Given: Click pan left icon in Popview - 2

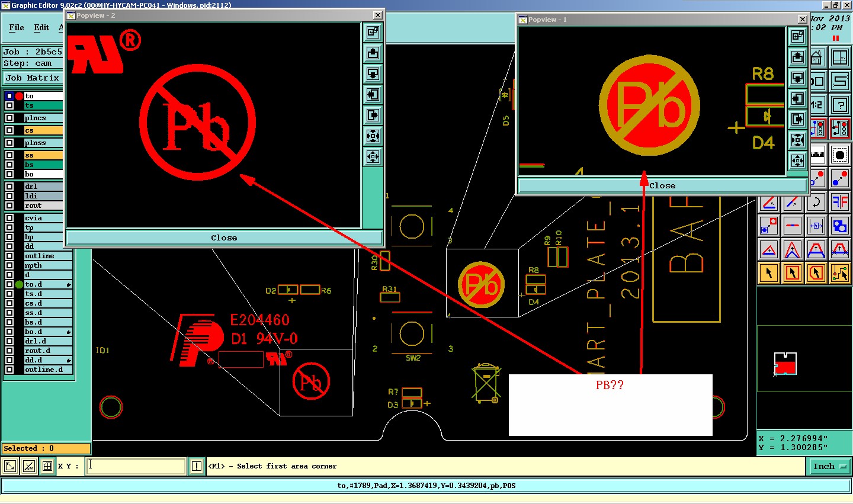Looking at the screenshot, I should (373, 95).
